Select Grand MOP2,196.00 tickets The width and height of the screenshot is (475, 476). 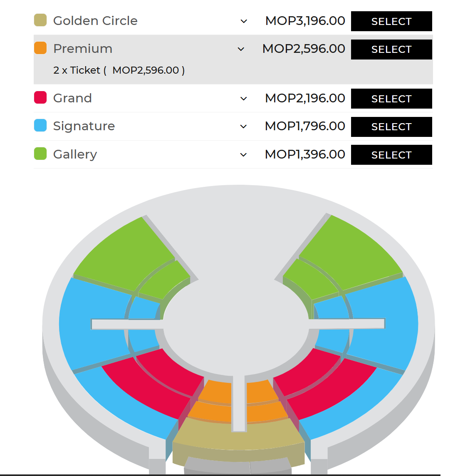tap(391, 99)
